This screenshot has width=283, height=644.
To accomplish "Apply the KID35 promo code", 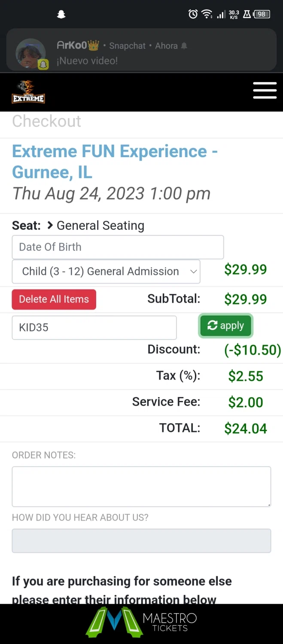I will pos(225,326).
